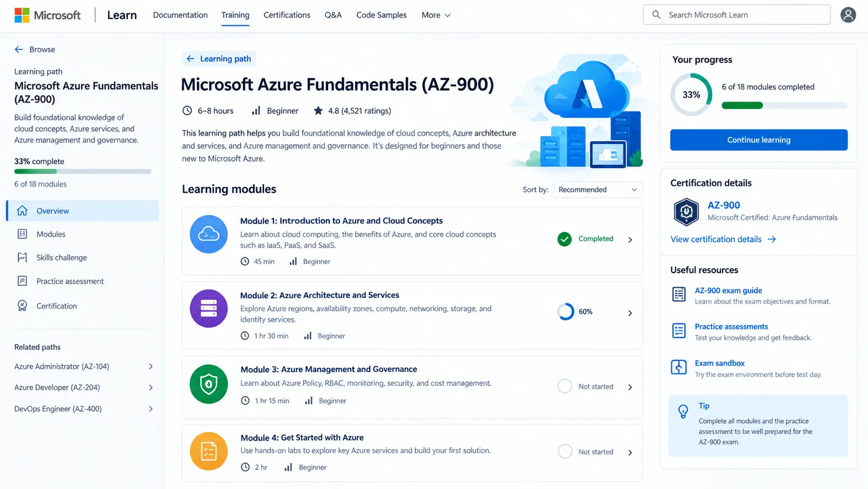
Task: Click Module 4 not started circle
Action: coord(565,451)
